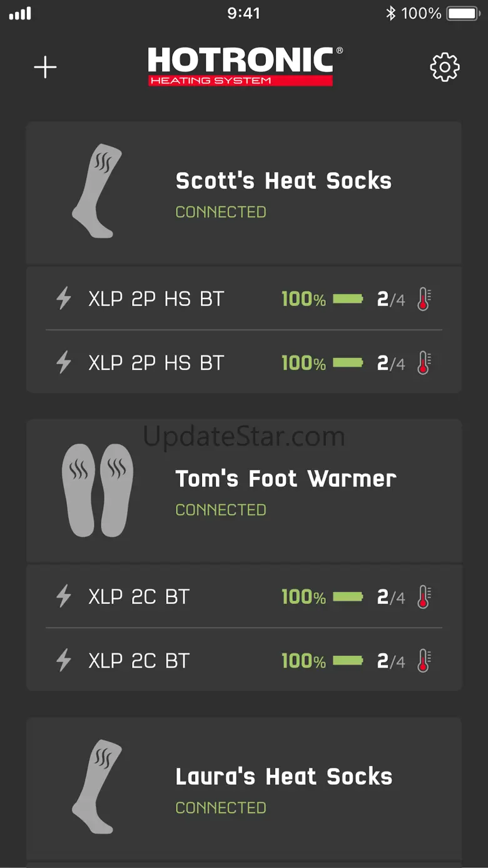This screenshot has height=868, width=488.
Task: Tap the Bluetooth icon in the status bar
Action: coord(391,13)
